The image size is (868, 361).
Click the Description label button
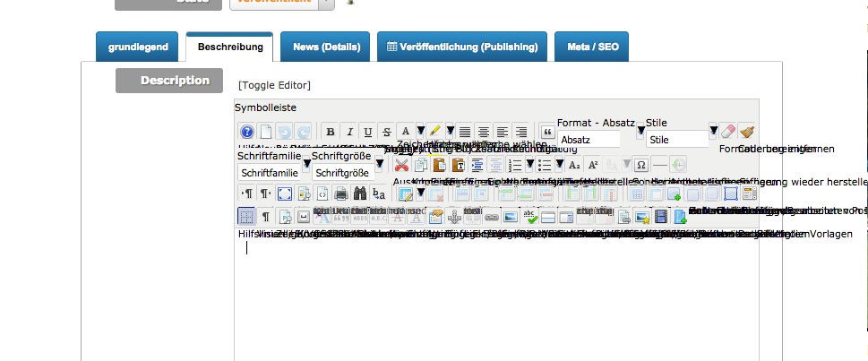click(169, 81)
